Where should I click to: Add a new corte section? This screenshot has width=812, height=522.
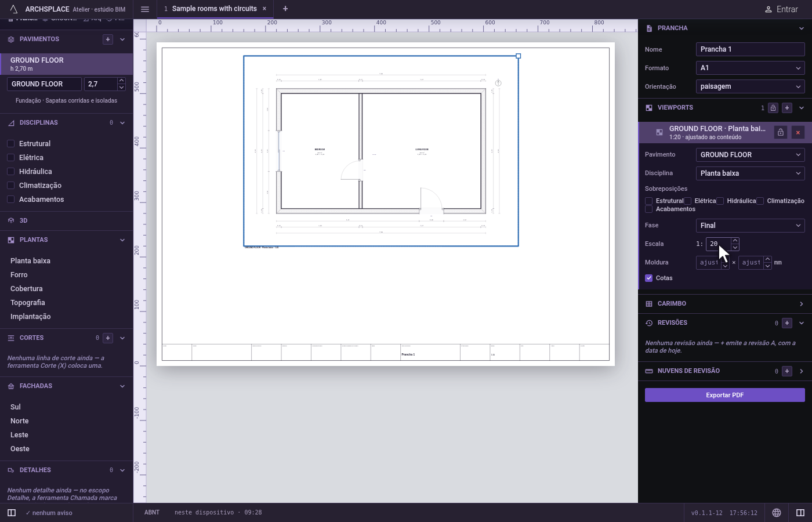click(107, 338)
